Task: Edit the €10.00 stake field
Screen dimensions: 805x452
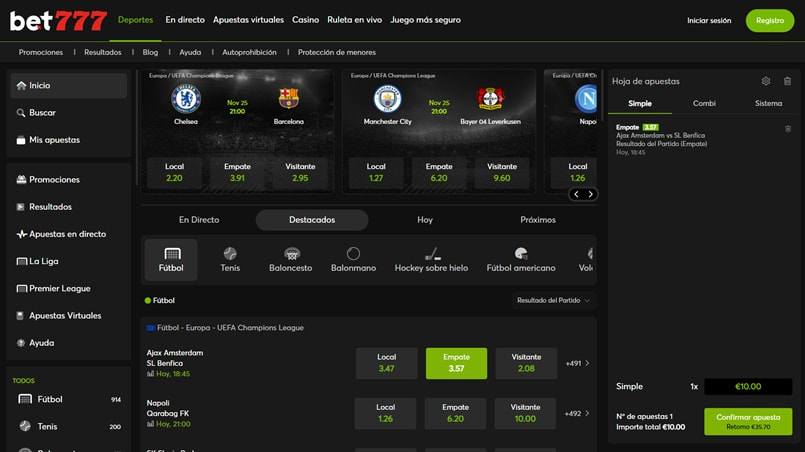Action: tap(748, 386)
